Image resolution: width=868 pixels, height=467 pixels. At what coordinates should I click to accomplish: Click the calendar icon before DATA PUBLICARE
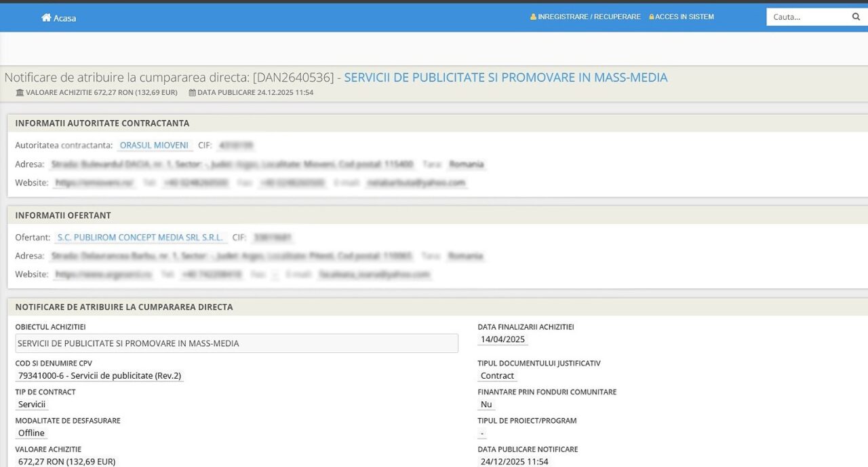click(192, 92)
